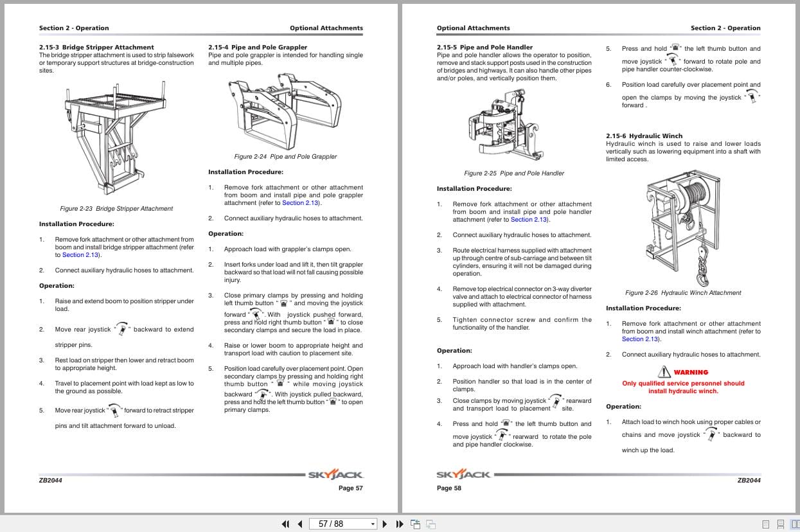Click the warning triangle symbol near Hydraulic Winch text
The image size is (800, 532).
point(664,371)
